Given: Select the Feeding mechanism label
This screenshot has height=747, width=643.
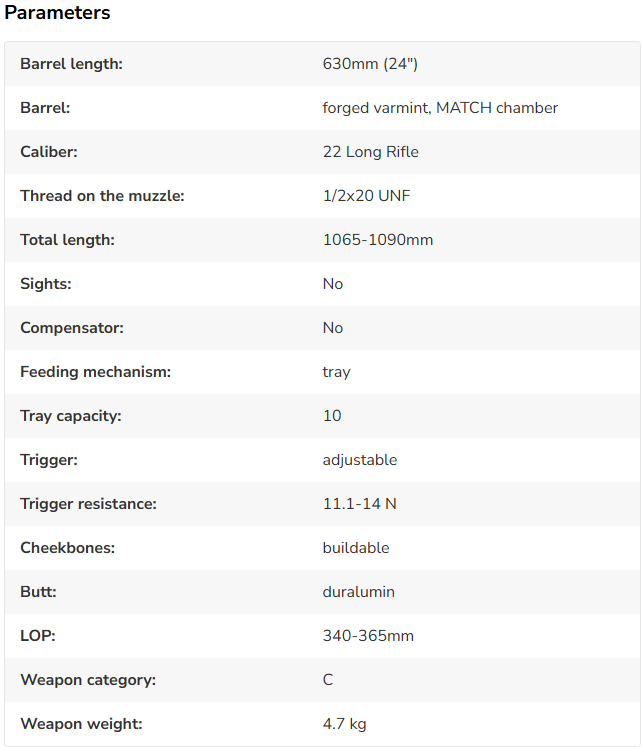Looking at the screenshot, I should tap(96, 372).
